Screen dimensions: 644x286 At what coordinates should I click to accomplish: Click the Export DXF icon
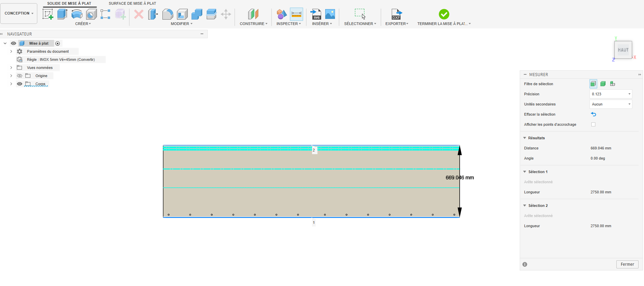tap(396, 14)
